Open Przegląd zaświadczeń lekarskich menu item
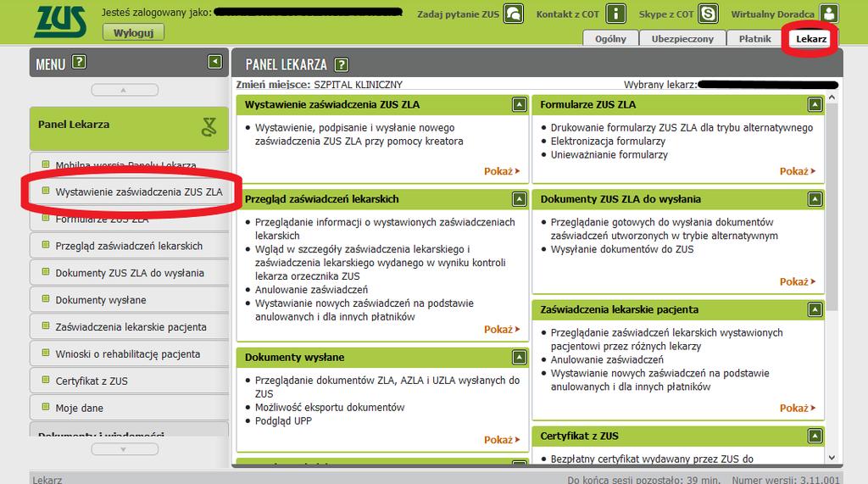This screenshot has height=484, width=868. point(130,246)
